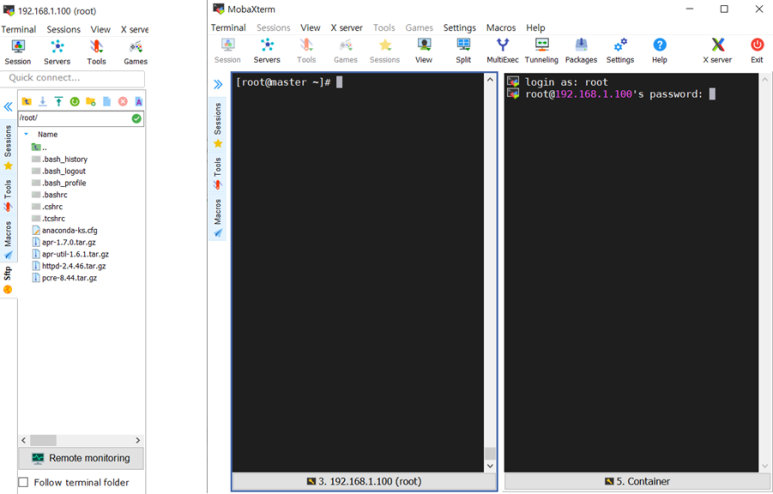Open the Help menu
The image size is (773, 494).
tap(535, 28)
